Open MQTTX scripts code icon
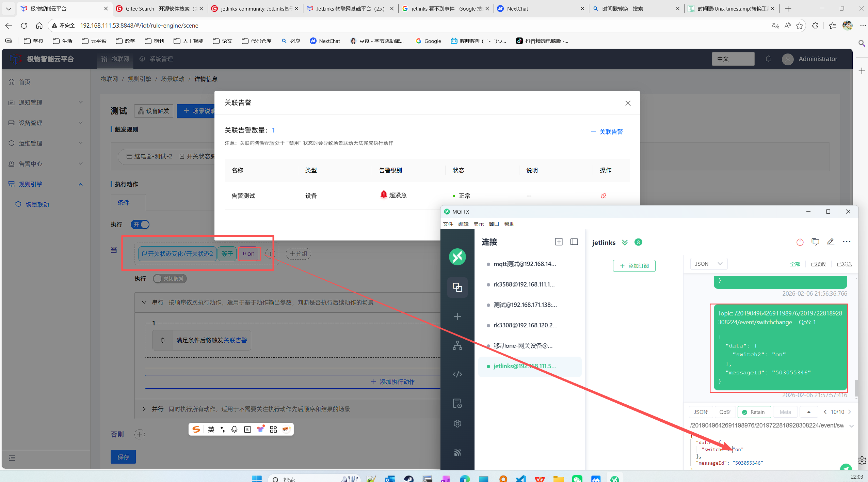 (457, 374)
